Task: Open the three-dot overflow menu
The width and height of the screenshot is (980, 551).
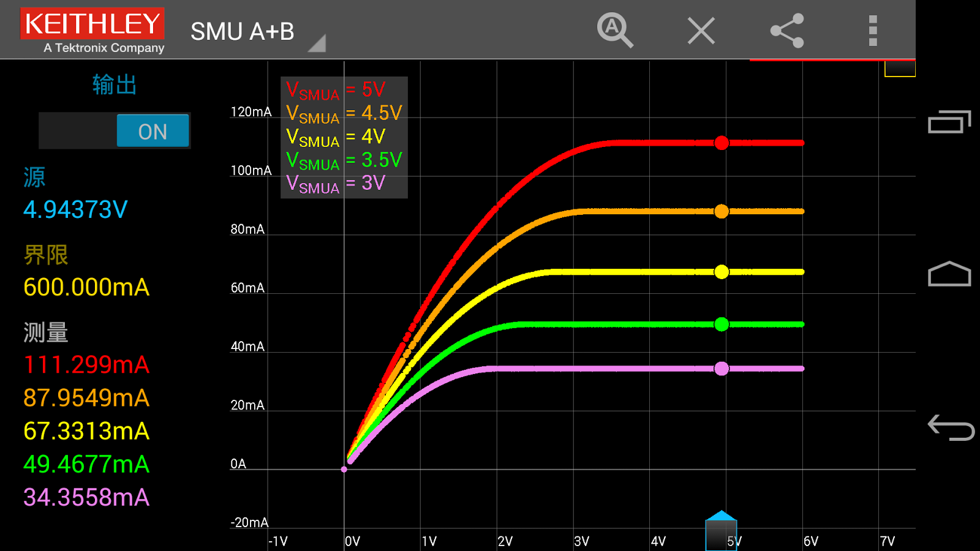Action: (873, 31)
